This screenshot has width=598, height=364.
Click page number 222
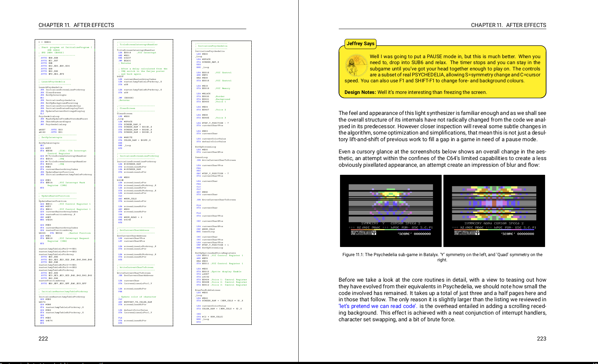43,338
